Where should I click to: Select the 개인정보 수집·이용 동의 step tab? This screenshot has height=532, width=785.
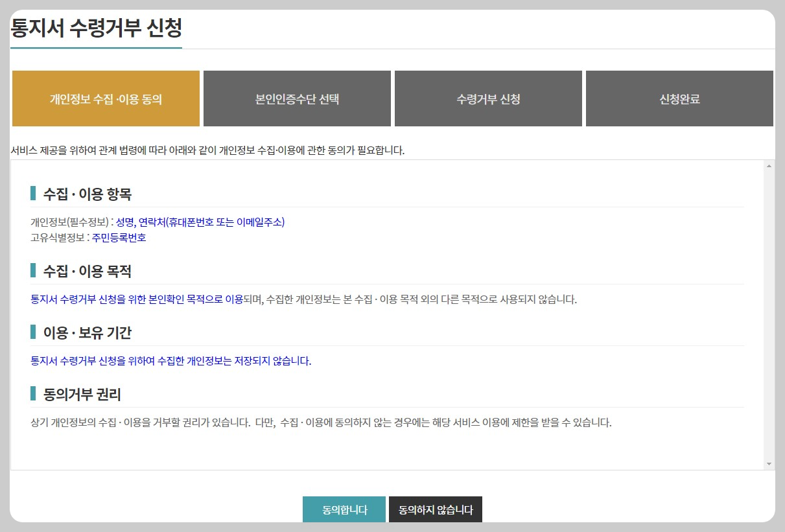click(x=106, y=98)
